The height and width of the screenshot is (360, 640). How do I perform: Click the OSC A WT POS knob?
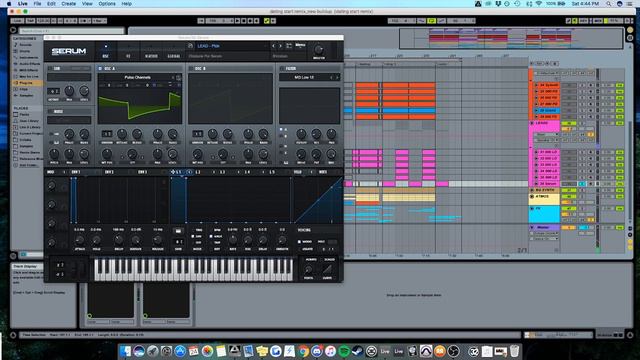107,154
